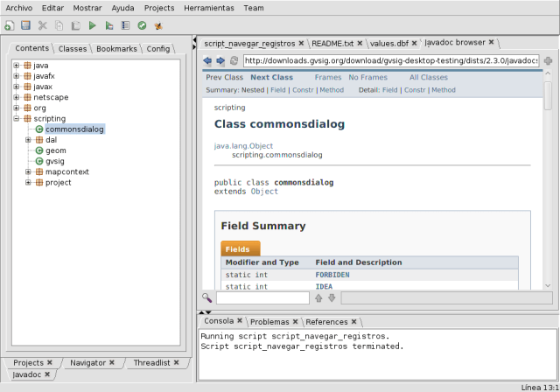Switch to the Bookmarks tab

coord(116,49)
